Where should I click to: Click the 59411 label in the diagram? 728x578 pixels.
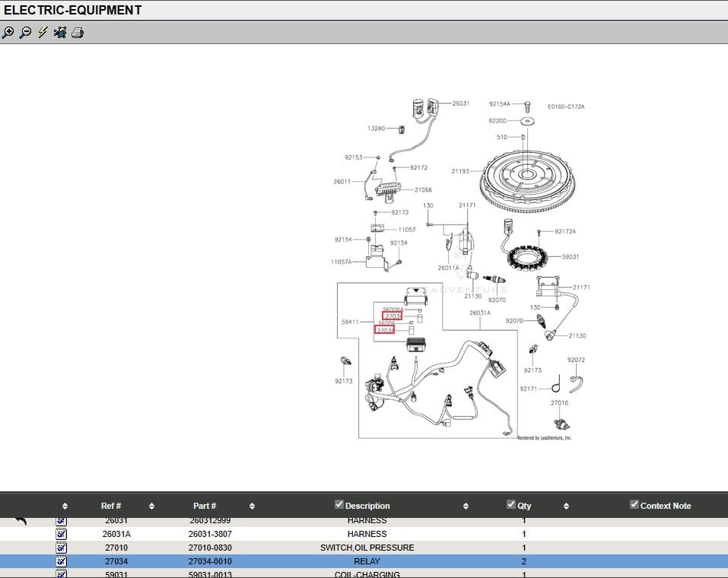[x=350, y=322]
